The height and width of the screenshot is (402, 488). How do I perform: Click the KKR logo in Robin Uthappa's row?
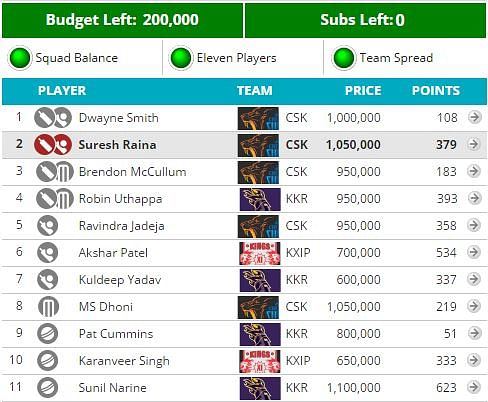260,199
